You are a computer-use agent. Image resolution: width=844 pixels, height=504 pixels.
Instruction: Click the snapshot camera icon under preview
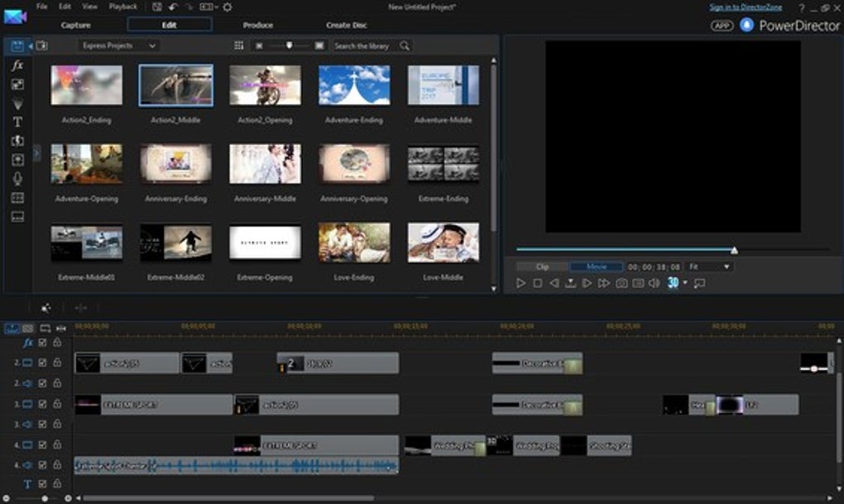pyautogui.click(x=621, y=283)
